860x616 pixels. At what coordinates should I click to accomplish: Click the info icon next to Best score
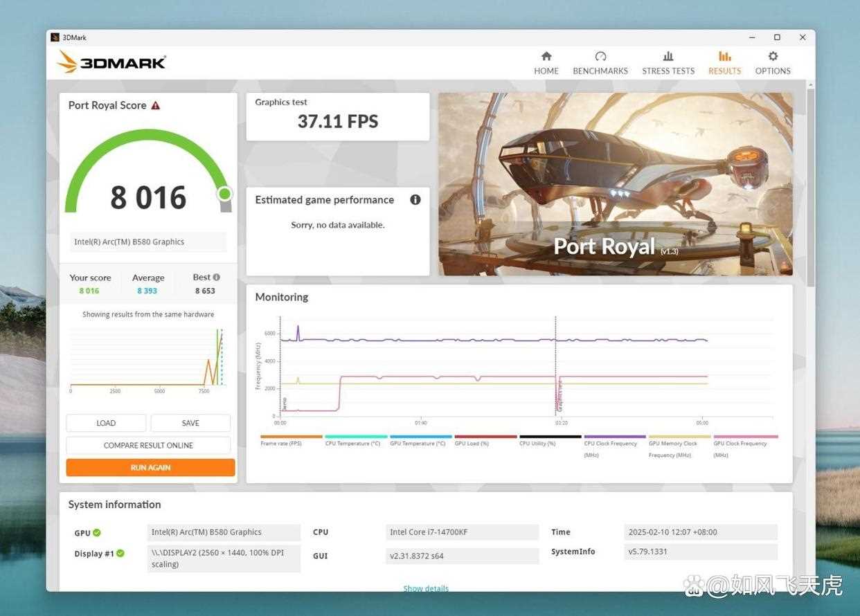tap(217, 277)
